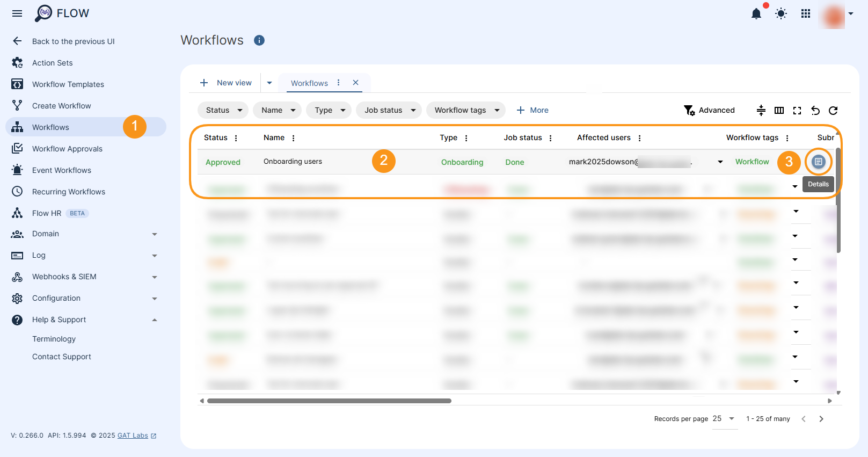Open Workflow Templates in sidebar
The height and width of the screenshot is (457, 868).
click(68, 84)
